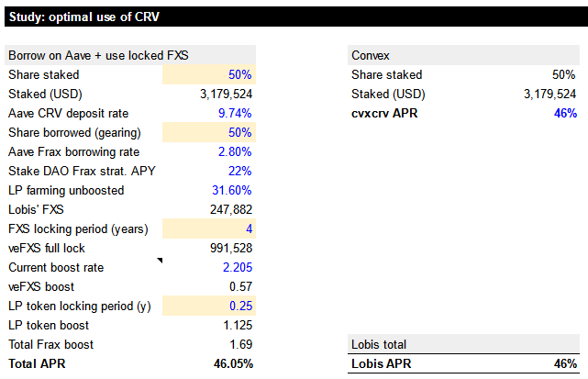This screenshot has width=588, height=379.
Task: Click the Aave section 'Share staked' label
Action: coord(43,74)
